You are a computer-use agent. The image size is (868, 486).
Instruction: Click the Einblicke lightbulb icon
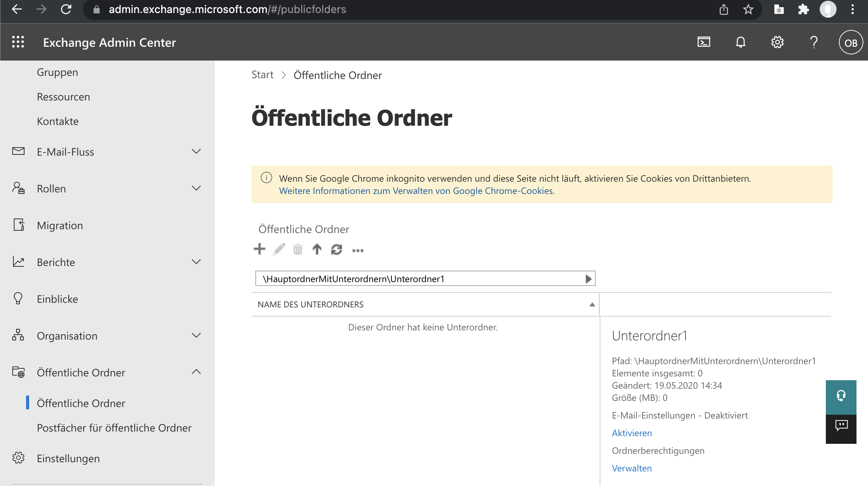coord(18,299)
